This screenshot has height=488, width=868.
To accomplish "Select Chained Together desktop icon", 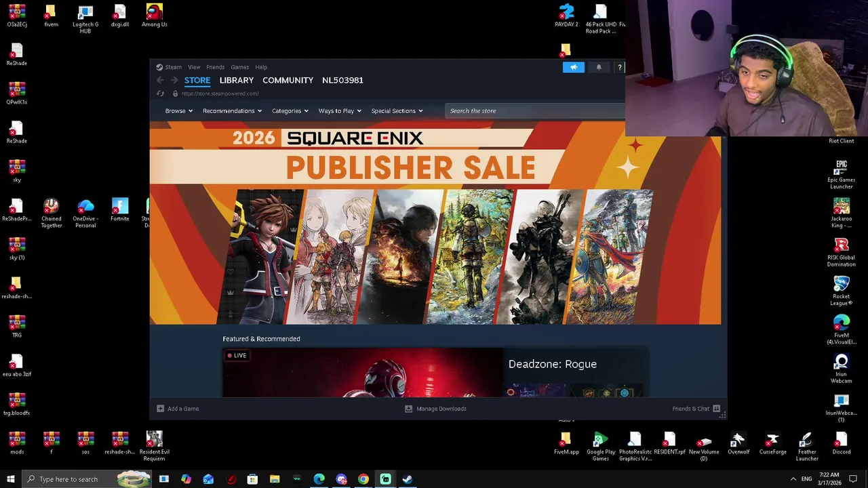I will (52, 213).
